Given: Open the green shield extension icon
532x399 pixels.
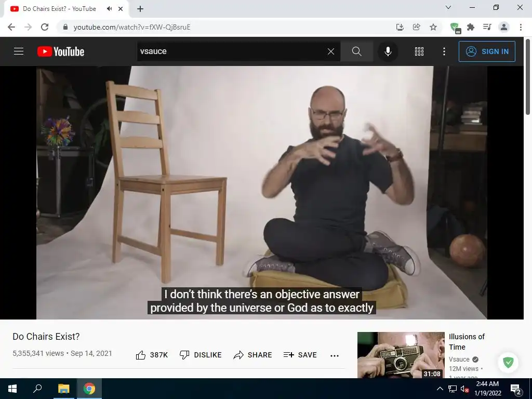Looking at the screenshot, I should pyautogui.click(x=454, y=28).
